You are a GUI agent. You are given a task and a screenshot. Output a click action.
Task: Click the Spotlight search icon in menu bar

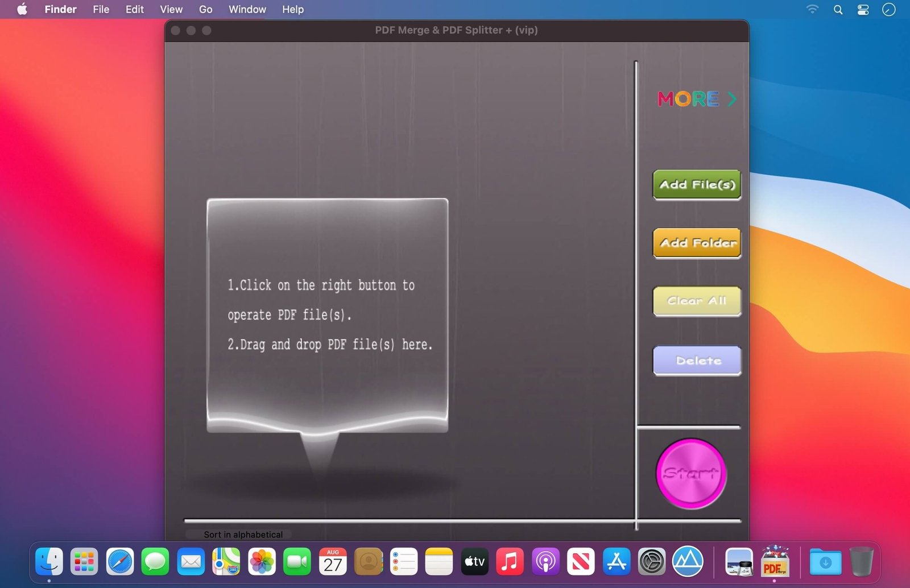838,9
